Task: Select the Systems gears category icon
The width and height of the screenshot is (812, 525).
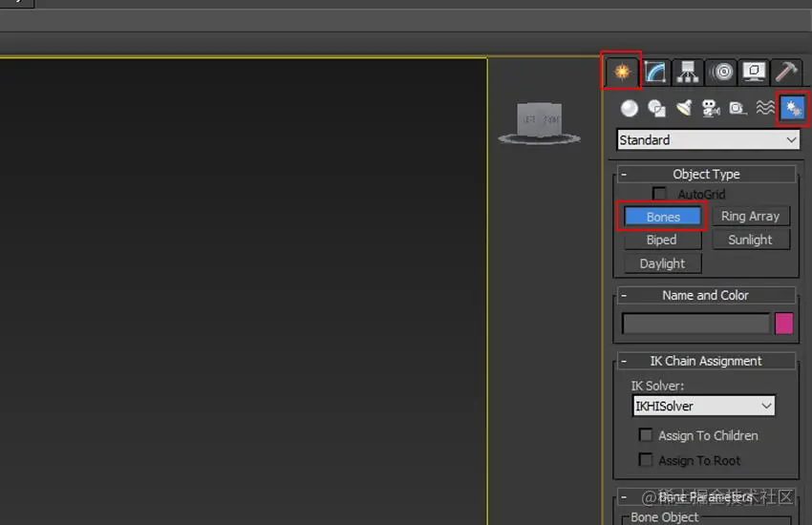Action: [x=792, y=109]
